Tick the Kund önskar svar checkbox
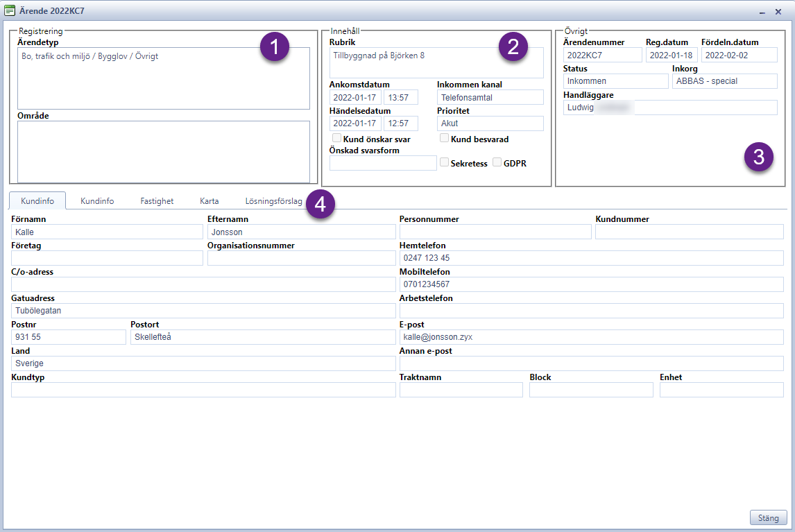 pyautogui.click(x=336, y=138)
